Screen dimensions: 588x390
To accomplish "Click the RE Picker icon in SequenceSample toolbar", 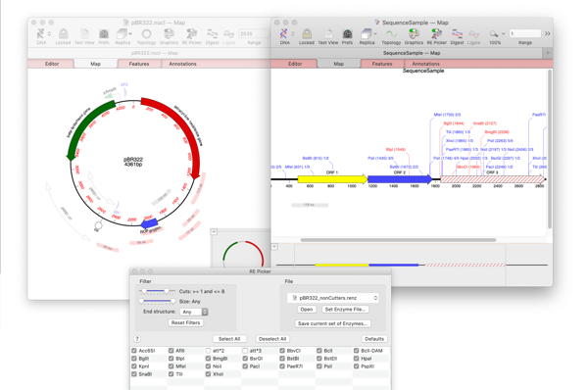I will click(x=436, y=34).
